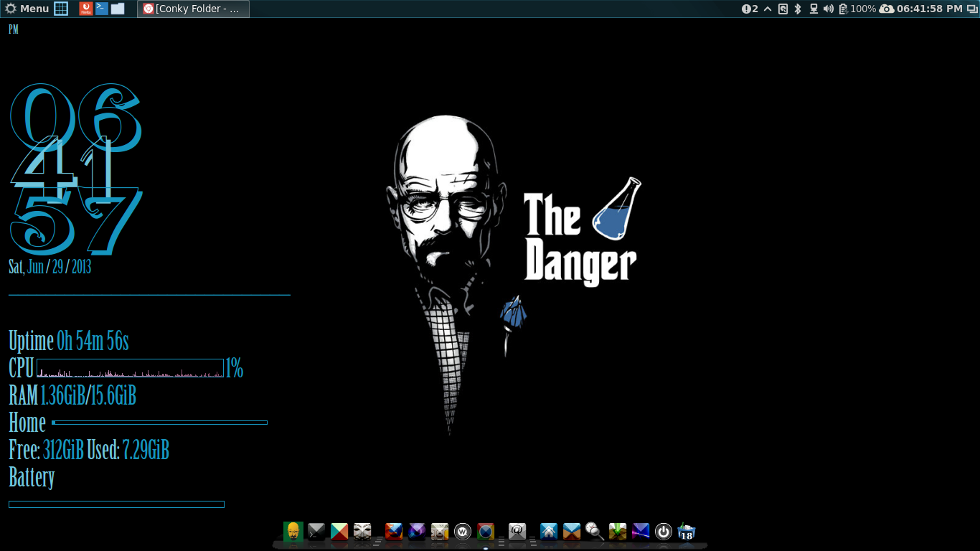
Task: Open the Bluetooth tray icon
Action: click(x=797, y=9)
